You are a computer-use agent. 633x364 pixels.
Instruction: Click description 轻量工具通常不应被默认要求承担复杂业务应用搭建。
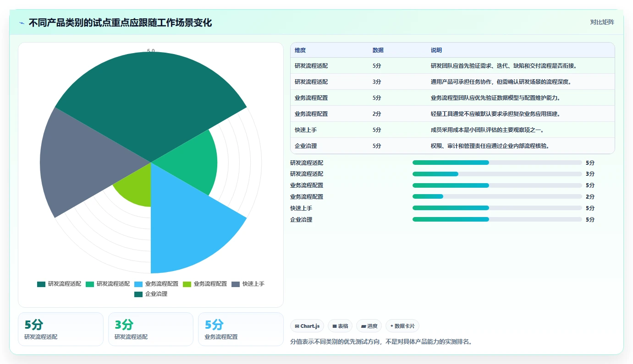point(495,114)
